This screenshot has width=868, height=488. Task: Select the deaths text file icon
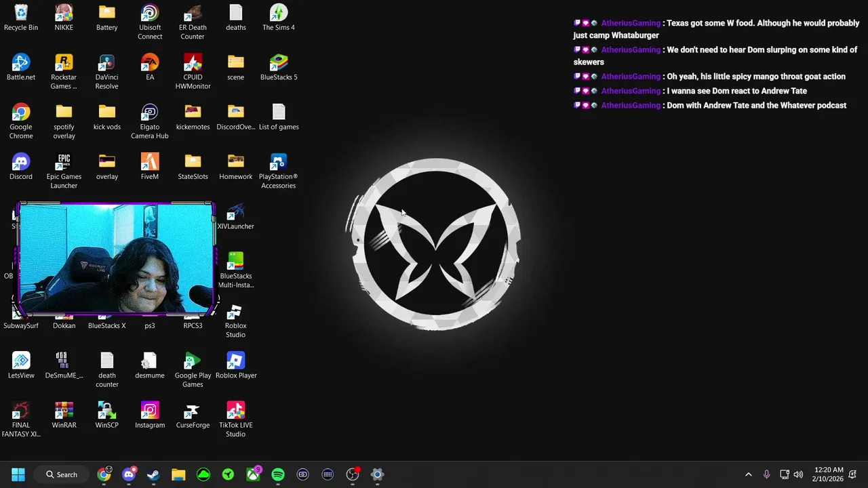pos(235,18)
